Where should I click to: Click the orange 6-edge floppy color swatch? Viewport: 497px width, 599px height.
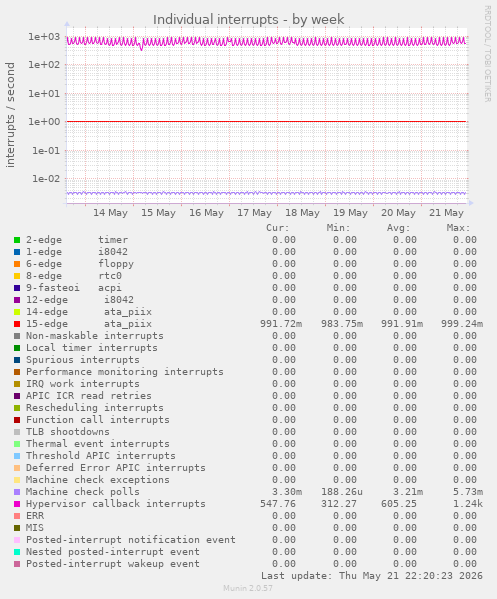[x=17, y=264]
